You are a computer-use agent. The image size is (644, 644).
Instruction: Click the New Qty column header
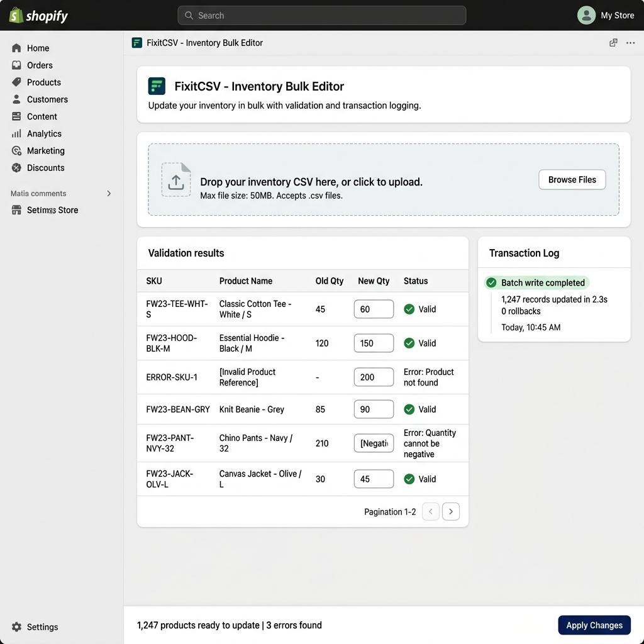tap(374, 281)
